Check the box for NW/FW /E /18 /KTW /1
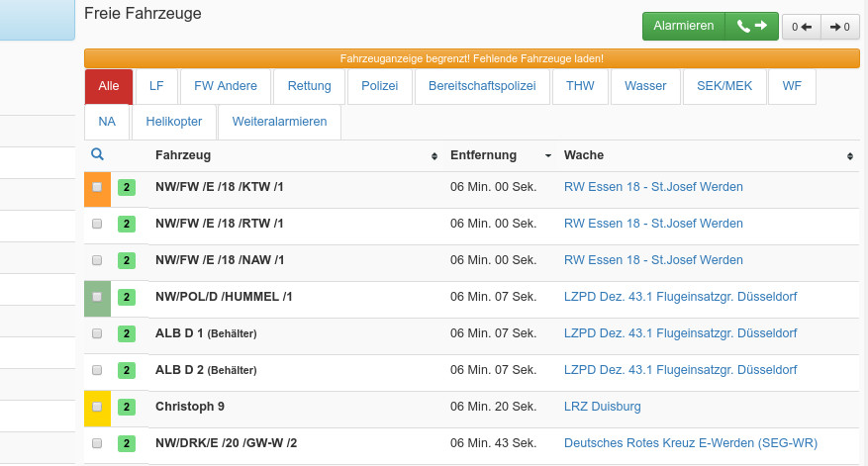Viewport: 868px width, 466px height. pos(97,187)
